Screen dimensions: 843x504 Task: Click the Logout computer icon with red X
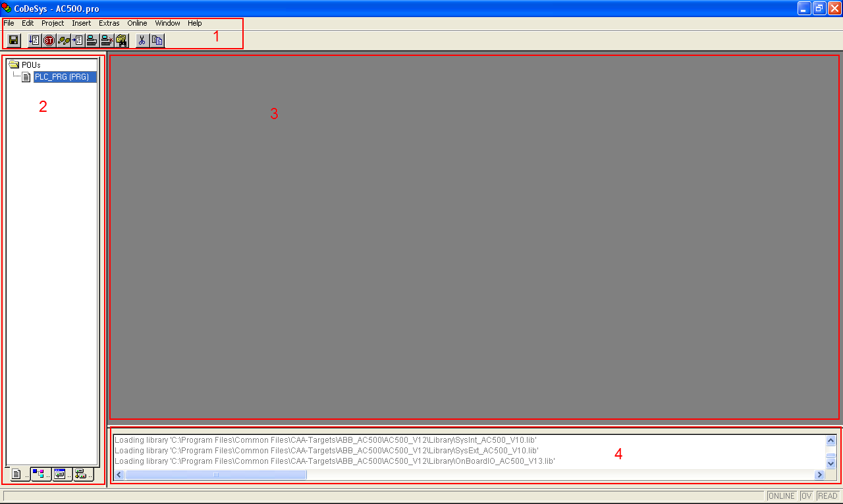click(x=107, y=41)
